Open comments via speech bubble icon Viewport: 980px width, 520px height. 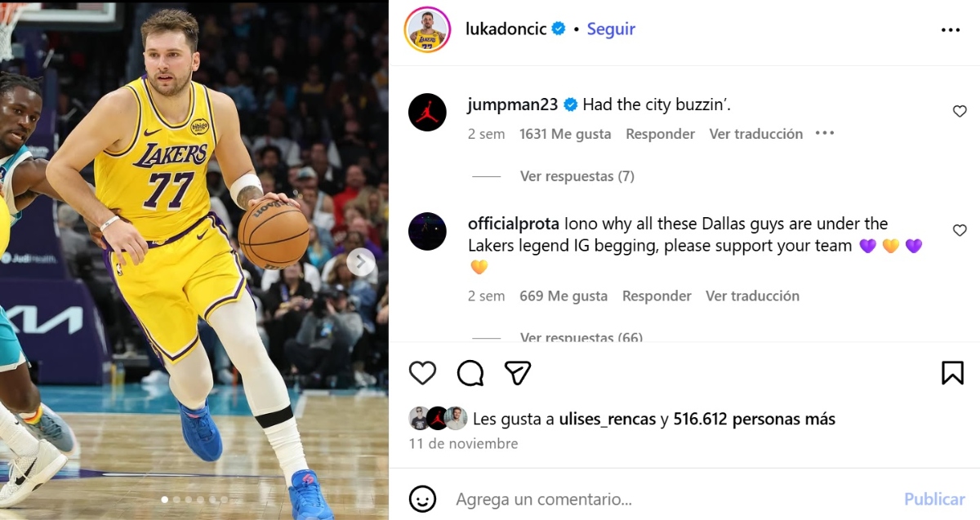point(470,373)
